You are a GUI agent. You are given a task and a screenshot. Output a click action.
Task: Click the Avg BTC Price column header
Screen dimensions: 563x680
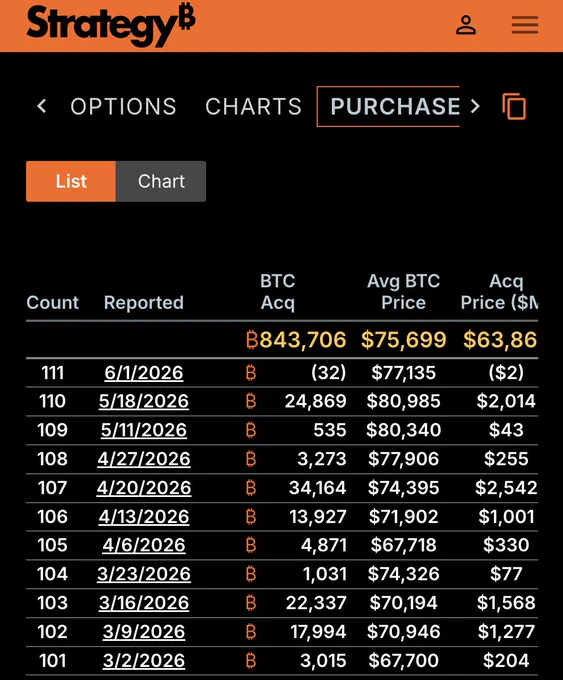[x=403, y=292]
